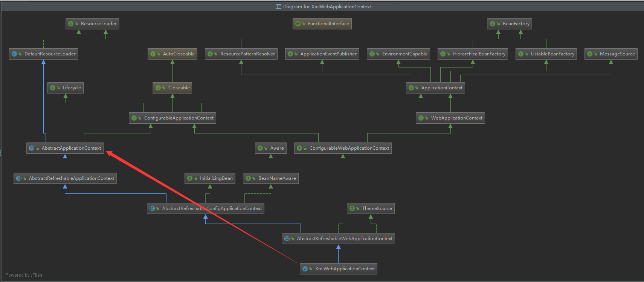Screen dimensions: 644x282
Task: Click the abstract class icon on AbstractApplicationContext
Action: pyautogui.click(x=32, y=148)
